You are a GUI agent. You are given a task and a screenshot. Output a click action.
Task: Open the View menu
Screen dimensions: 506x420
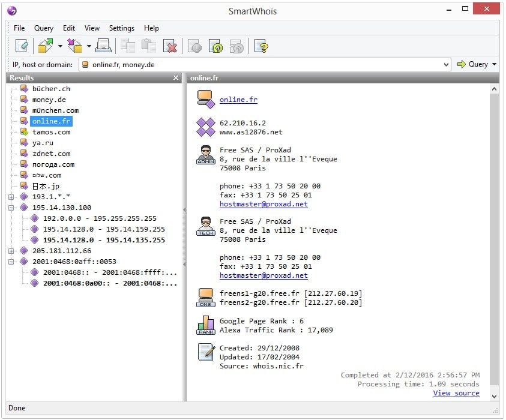tap(92, 28)
